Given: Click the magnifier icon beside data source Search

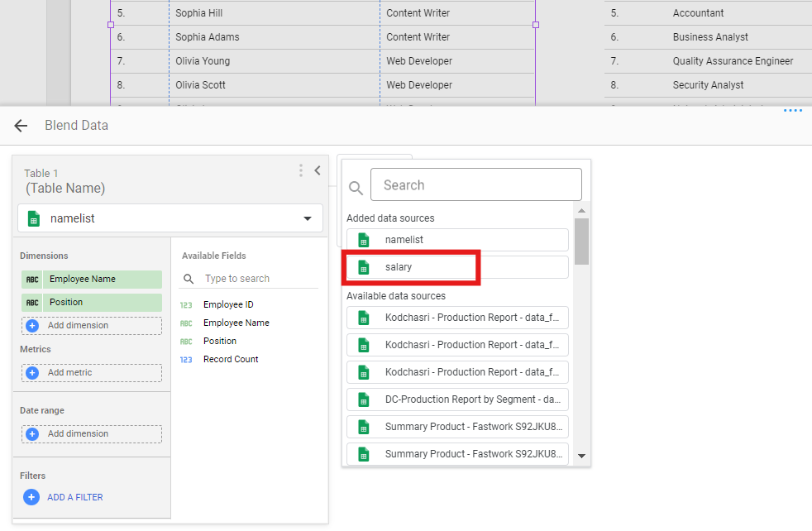Looking at the screenshot, I should 356,188.
